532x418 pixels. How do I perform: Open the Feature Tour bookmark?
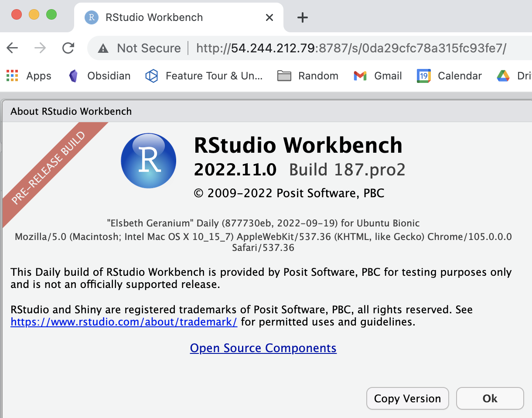click(205, 75)
